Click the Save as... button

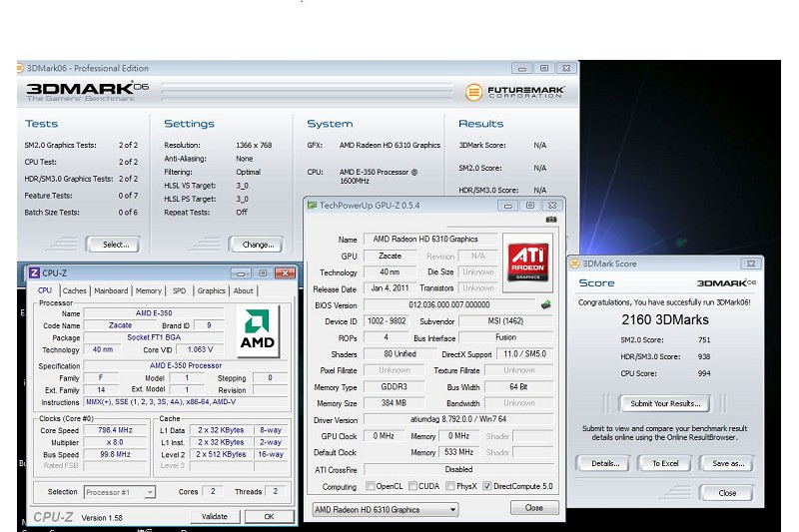coord(727,463)
